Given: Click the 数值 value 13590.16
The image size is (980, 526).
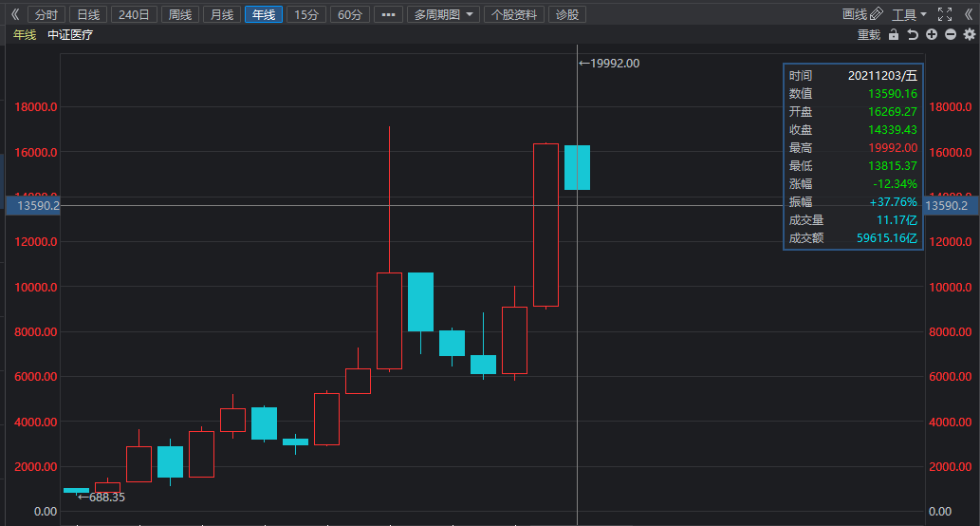Looking at the screenshot, I should pos(893,94).
